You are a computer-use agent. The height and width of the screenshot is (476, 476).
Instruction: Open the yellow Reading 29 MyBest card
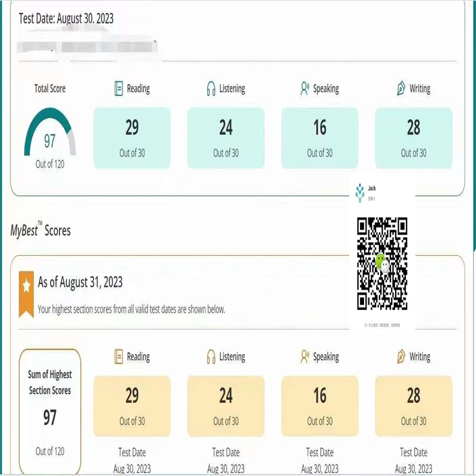point(132,405)
